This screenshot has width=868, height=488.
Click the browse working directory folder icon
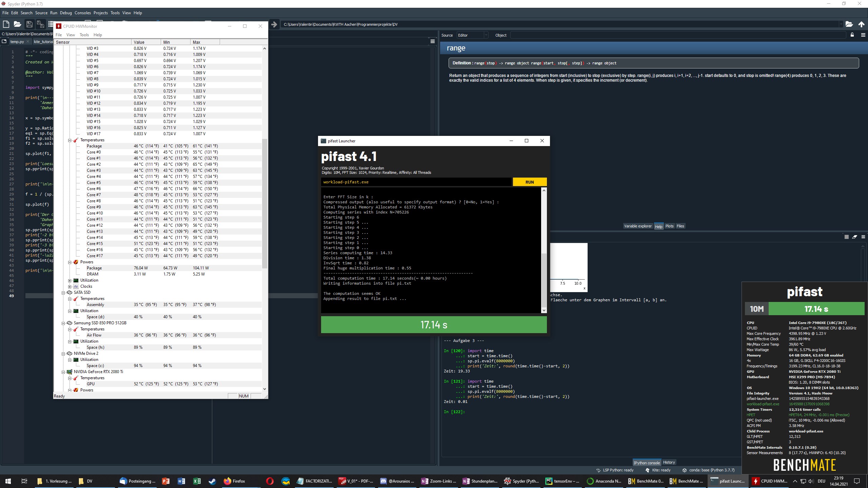point(849,24)
